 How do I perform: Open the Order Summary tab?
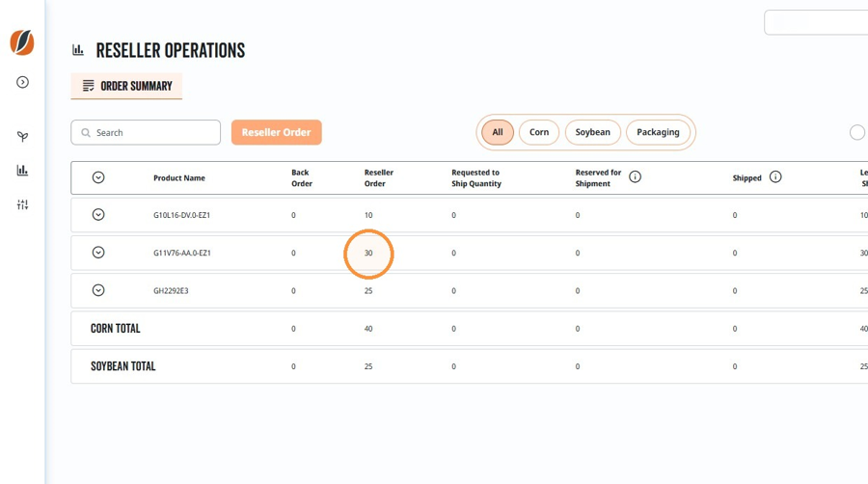coord(126,86)
